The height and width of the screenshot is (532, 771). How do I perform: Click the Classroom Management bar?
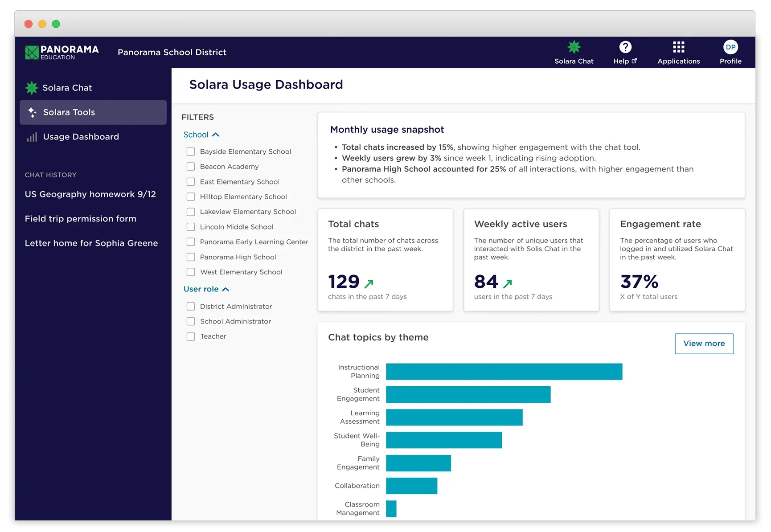391,508
